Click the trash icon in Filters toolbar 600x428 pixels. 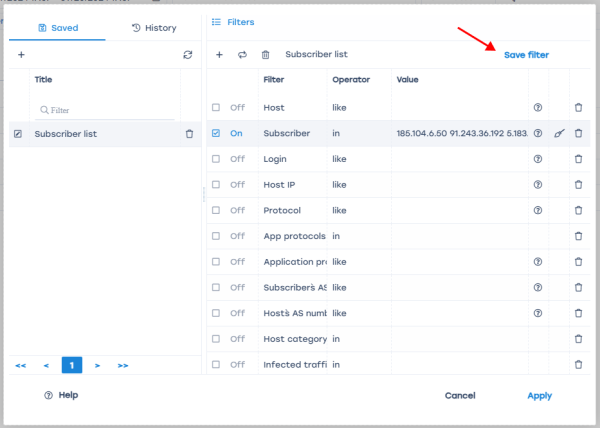[265, 55]
